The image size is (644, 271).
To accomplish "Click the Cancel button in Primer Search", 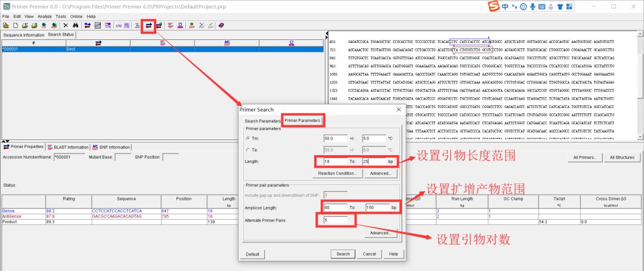I will point(369,254).
